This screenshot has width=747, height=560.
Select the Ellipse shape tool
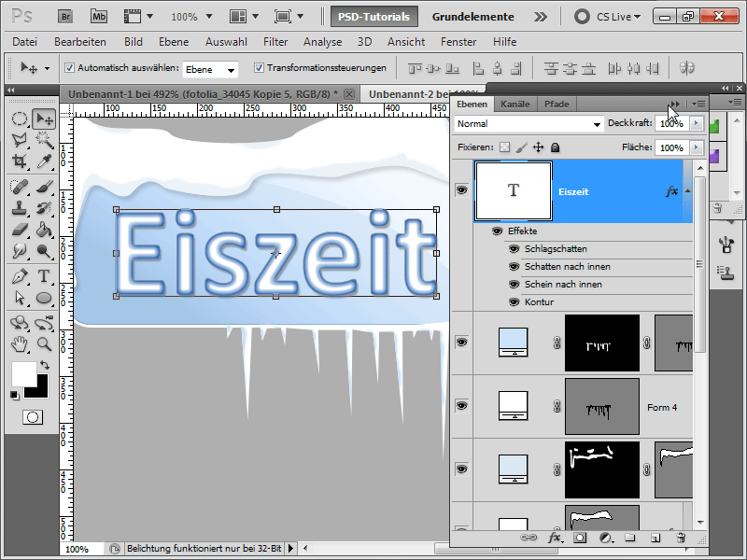44,298
